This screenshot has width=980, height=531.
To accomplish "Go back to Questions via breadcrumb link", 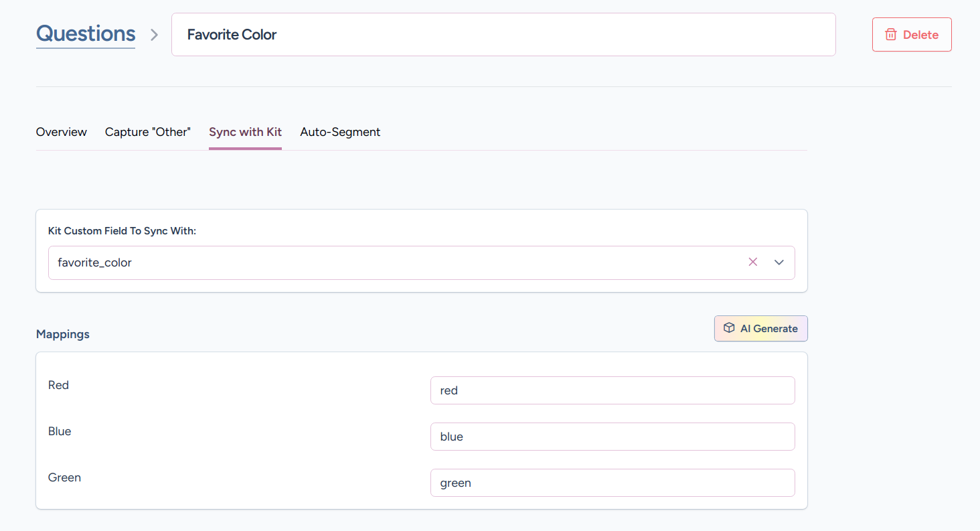I will click(86, 33).
